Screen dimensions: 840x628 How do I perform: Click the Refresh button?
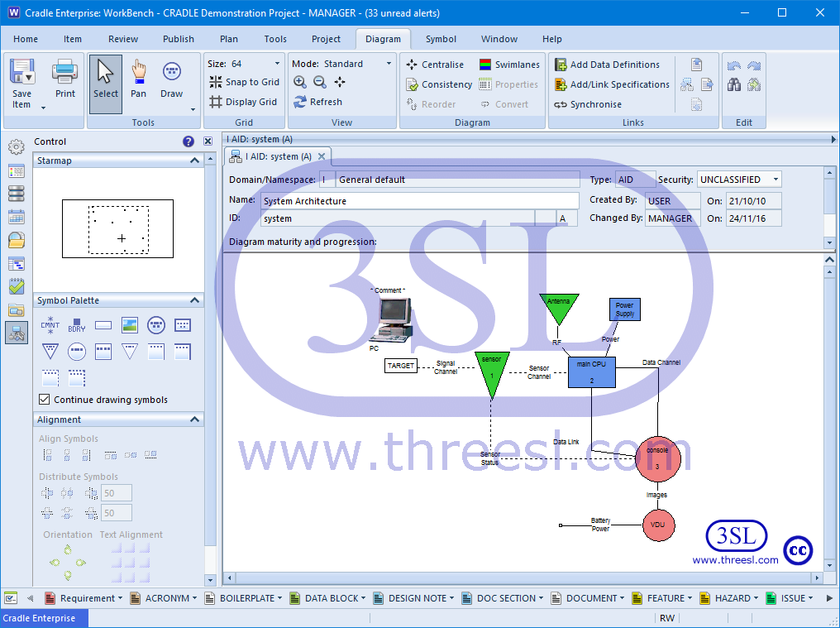[x=318, y=102]
